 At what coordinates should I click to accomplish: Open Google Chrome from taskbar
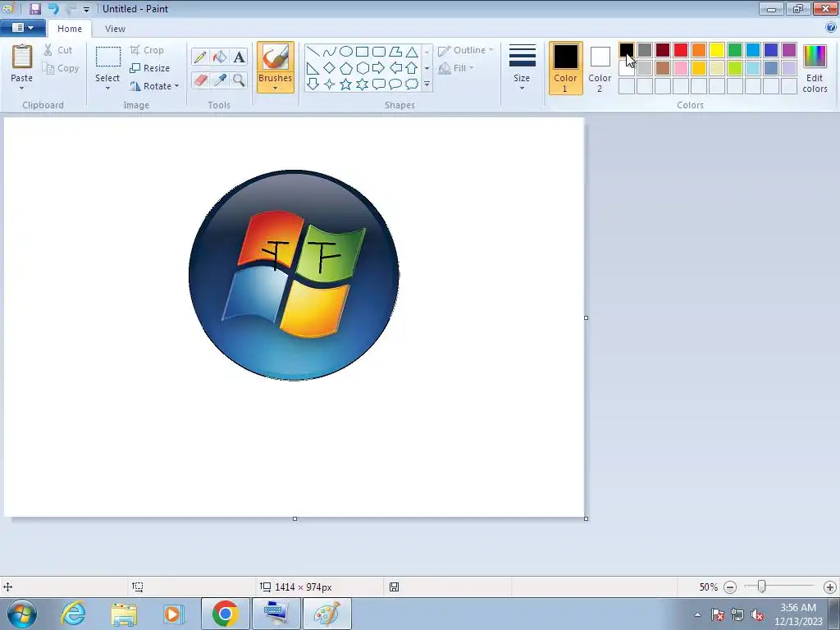click(225, 614)
